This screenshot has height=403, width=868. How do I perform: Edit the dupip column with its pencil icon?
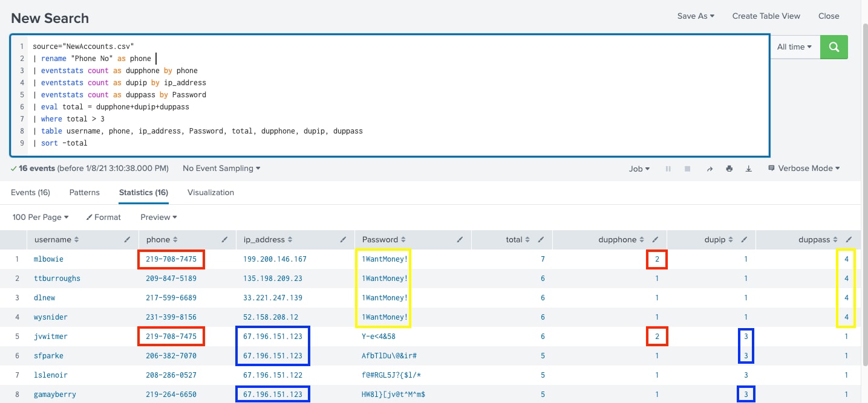point(744,240)
